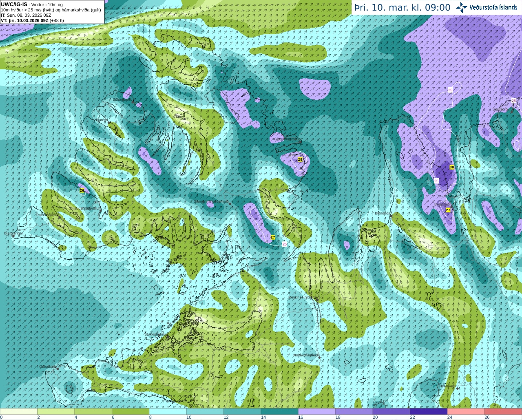Click the 4–6 m/s green legend swatch
The height and width of the screenshot is (420, 522).
pos(93,411)
